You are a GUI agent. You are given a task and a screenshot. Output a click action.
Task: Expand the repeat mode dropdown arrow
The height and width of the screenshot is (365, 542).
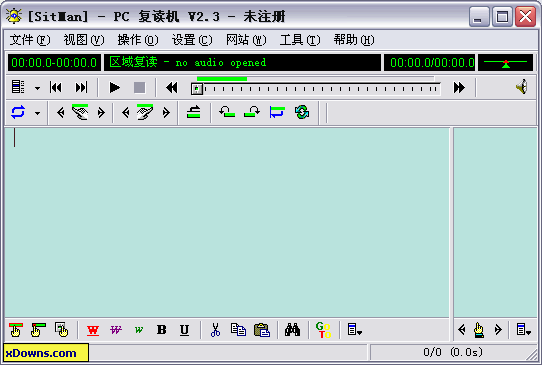(x=37, y=113)
